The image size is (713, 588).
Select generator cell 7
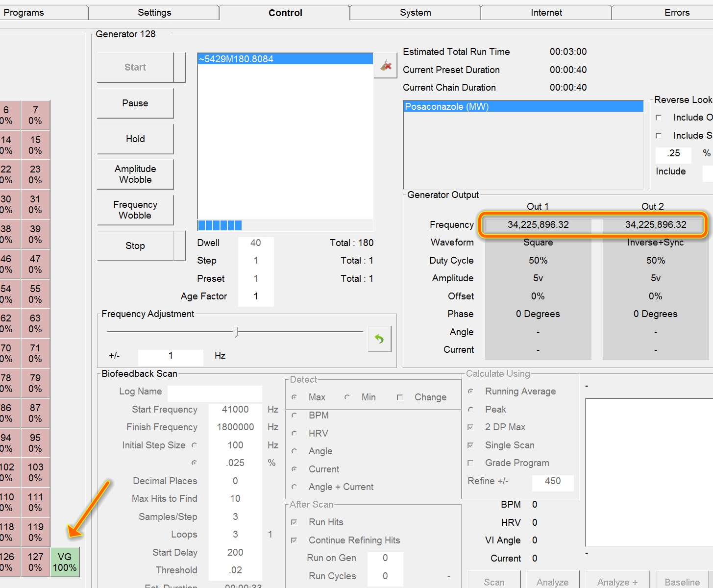tap(35, 115)
